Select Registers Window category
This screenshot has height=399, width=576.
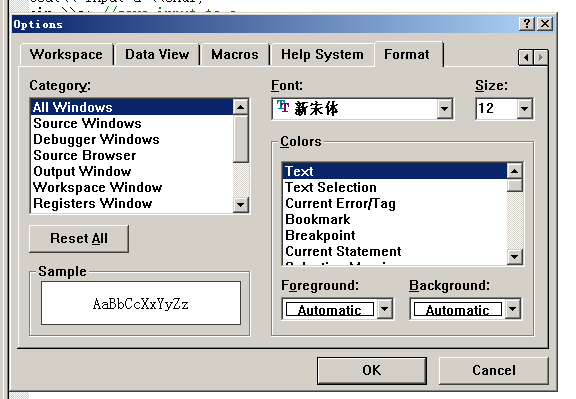[132, 203]
